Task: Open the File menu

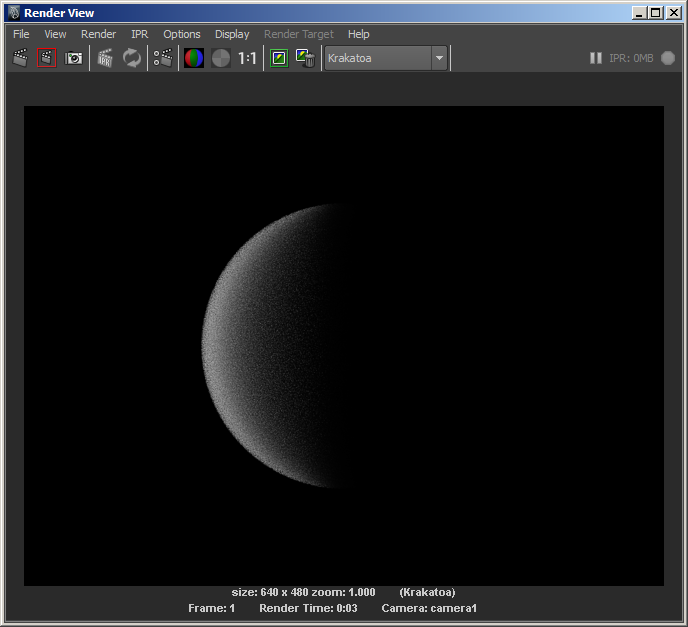Action: (x=21, y=34)
